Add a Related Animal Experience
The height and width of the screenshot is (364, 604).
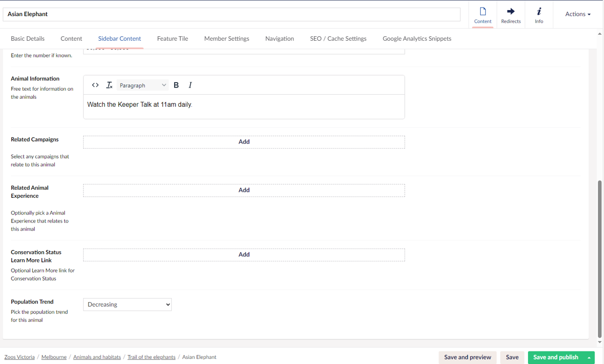244,190
